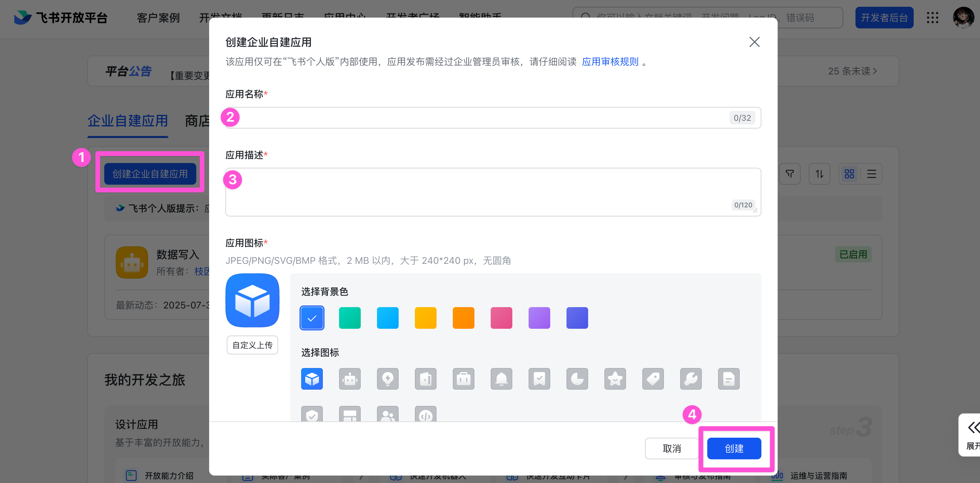Open the user avatar profile menu
The width and height of the screenshot is (980, 483).
[964, 18]
